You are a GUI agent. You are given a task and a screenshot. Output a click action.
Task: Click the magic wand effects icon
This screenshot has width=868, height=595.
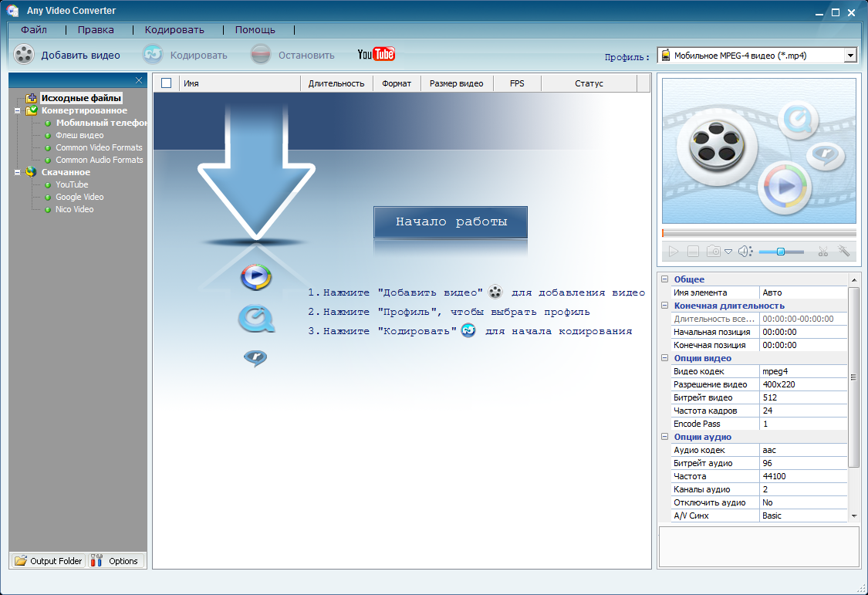pos(843,252)
